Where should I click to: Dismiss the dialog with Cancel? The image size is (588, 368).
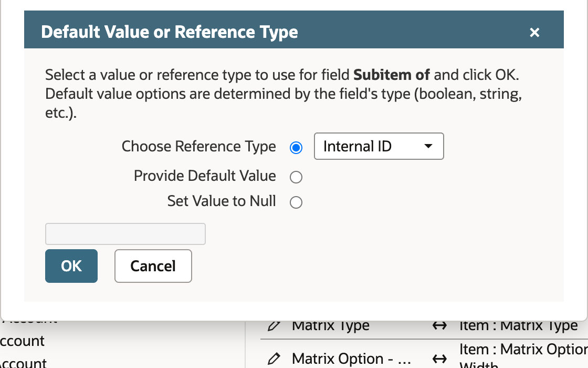click(x=153, y=266)
